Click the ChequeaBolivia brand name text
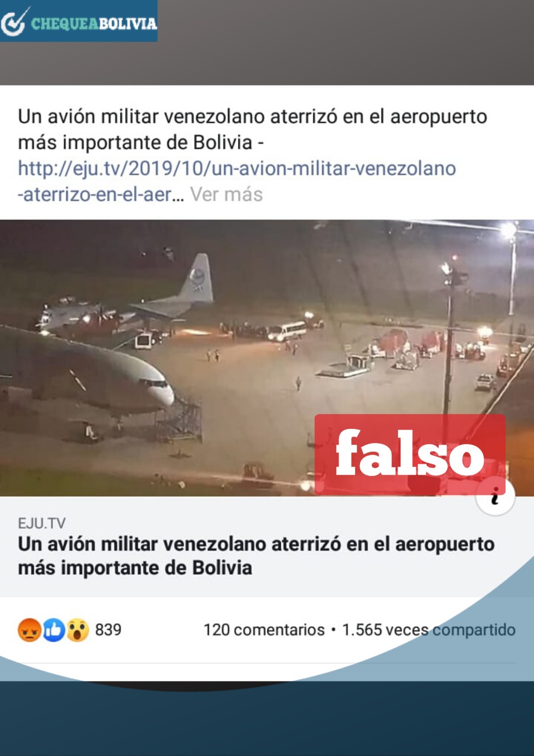Image resolution: width=534 pixels, height=756 pixels. coord(95,24)
